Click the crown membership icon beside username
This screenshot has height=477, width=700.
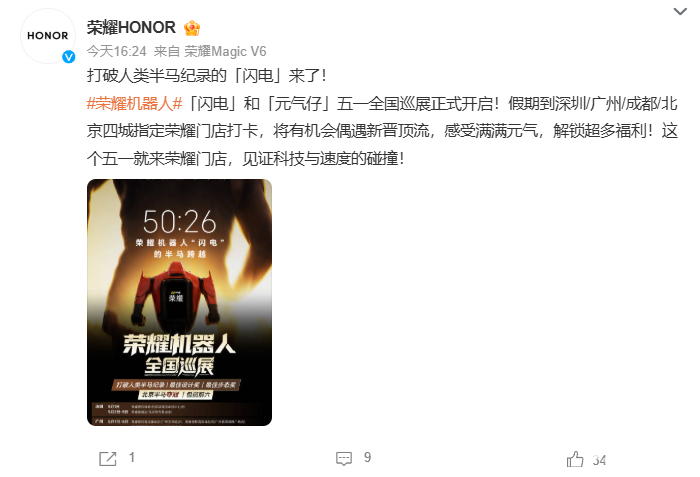click(x=192, y=28)
